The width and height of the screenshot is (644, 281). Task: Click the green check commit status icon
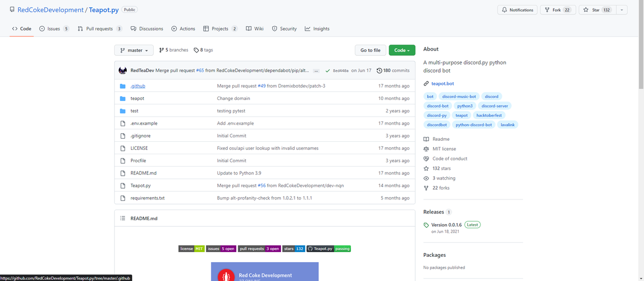click(x=327, y=70)
